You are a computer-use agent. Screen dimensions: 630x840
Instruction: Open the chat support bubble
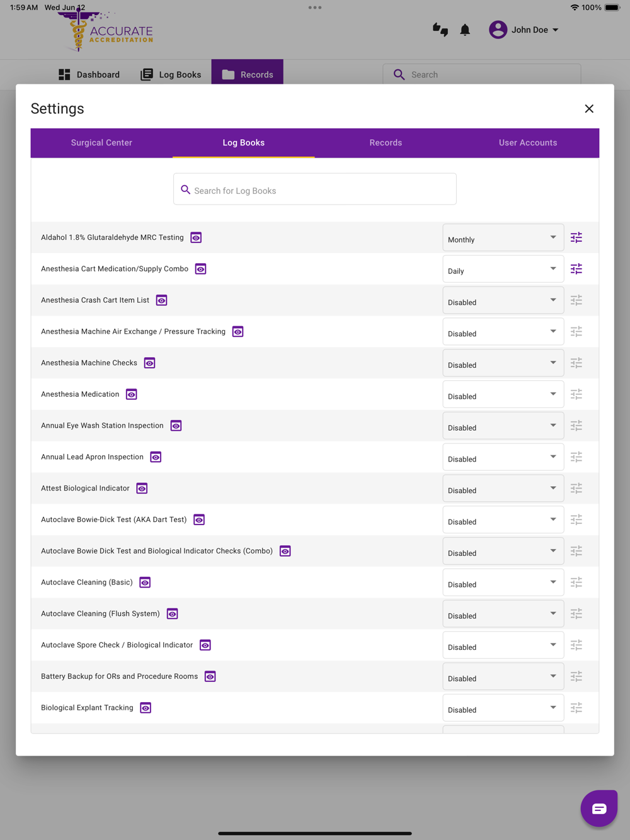pos(599,809)
